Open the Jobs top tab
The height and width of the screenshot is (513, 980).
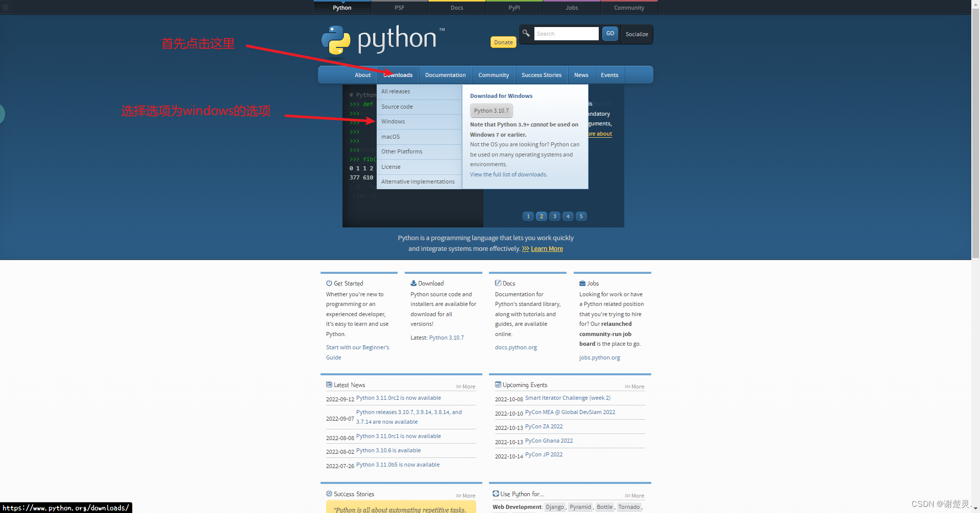tap(572, 8)
